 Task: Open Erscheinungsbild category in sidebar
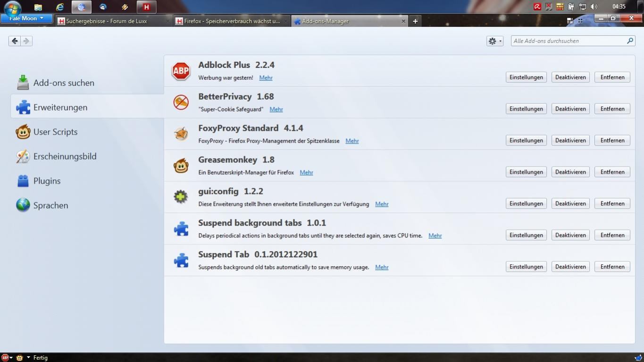point(87,156)
